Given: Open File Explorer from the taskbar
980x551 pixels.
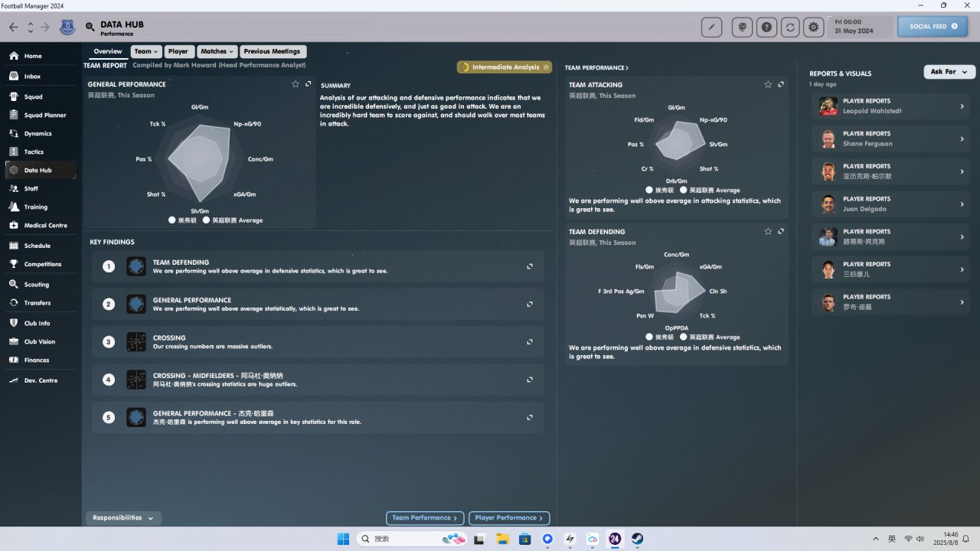Looking at the screenshot, I should coord(502,539).
